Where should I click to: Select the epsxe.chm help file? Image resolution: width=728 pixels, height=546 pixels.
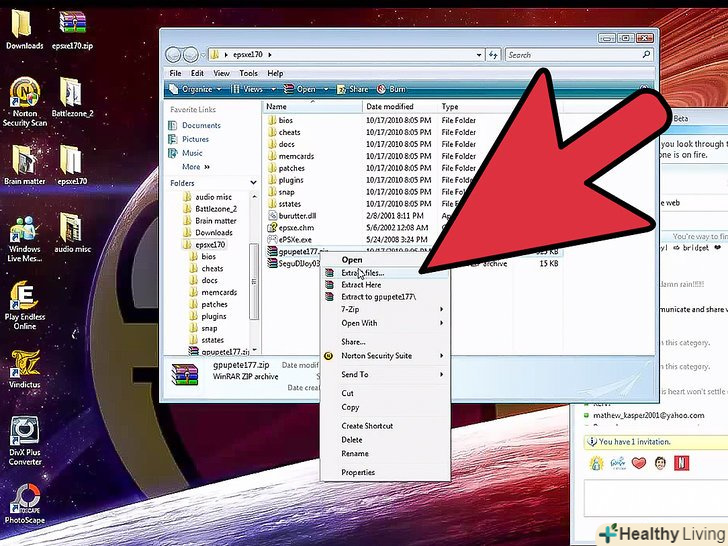click(x=291, y=228)
